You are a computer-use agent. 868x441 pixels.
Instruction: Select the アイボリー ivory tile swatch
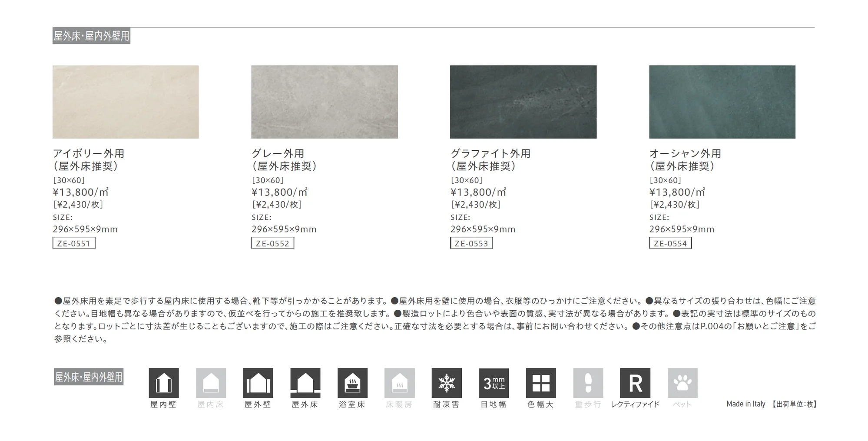pyautogui.click(x=126, y=102)
